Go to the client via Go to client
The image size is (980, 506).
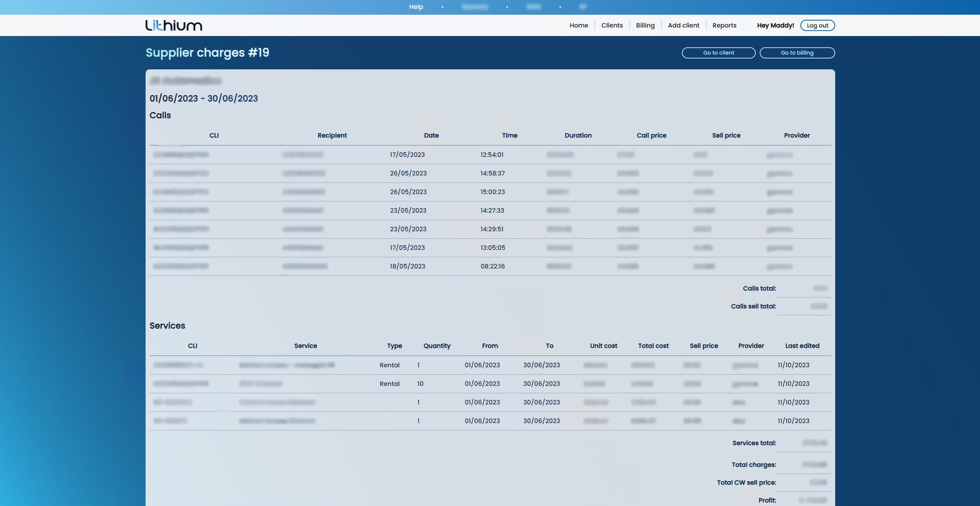point(718,53)
